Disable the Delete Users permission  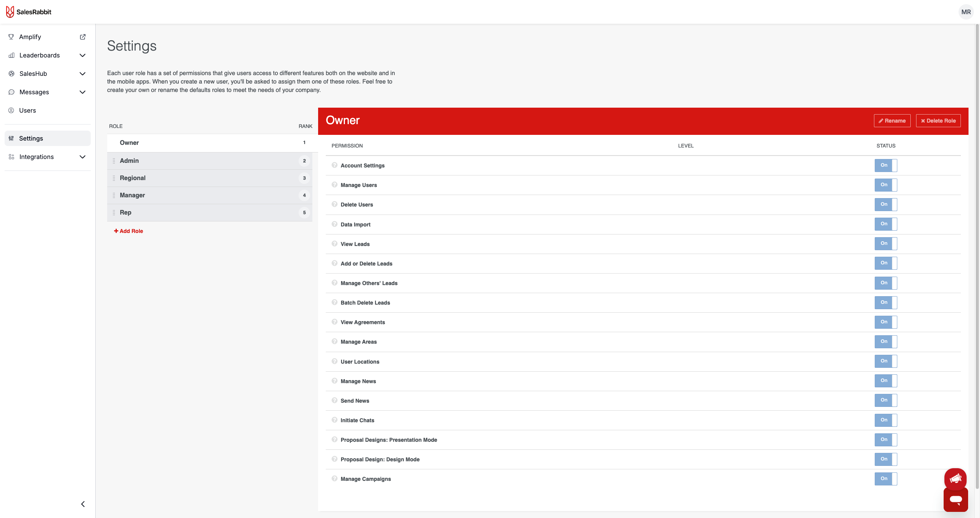click(x=886, y=205)
